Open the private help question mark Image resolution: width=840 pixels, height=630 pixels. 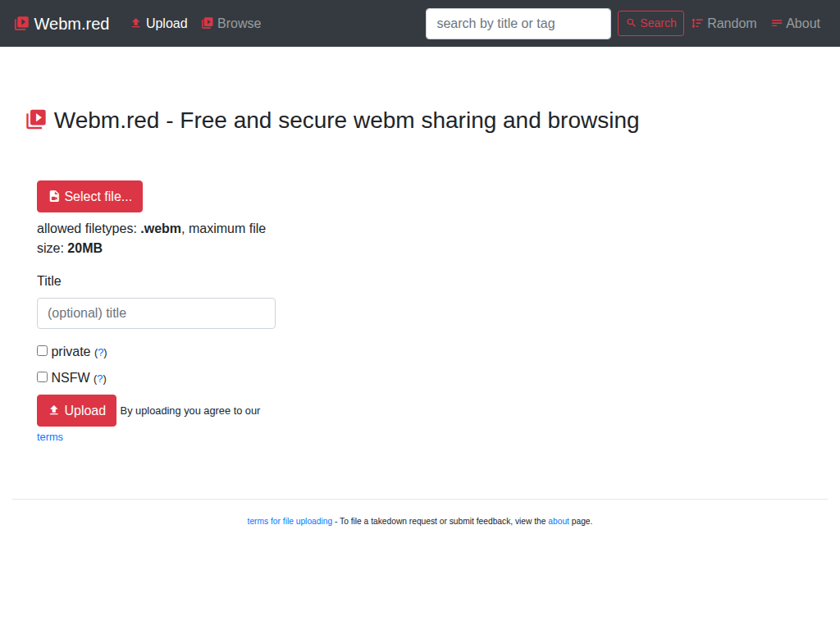click(101, 353)
